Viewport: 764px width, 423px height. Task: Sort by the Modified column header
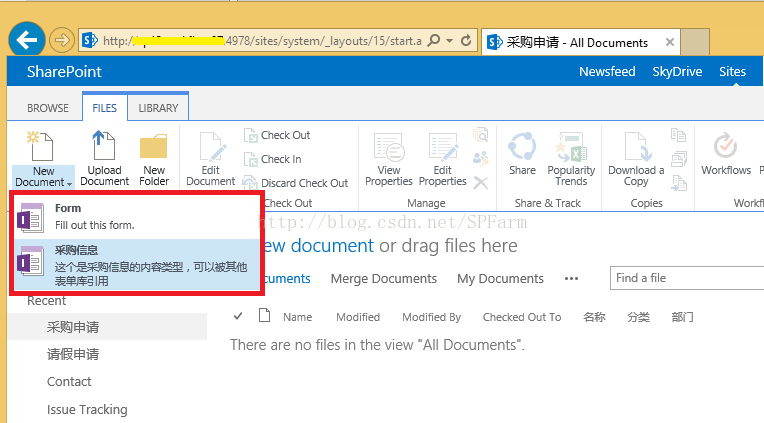coord(358,317)
